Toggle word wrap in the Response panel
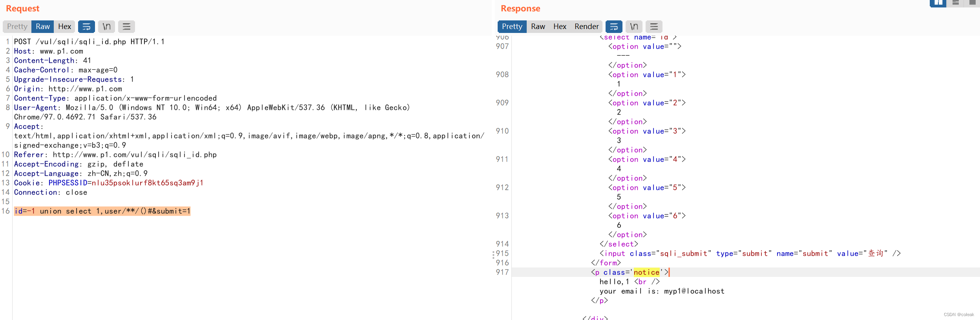The image size is (980, 320). (x=614, y=26)
